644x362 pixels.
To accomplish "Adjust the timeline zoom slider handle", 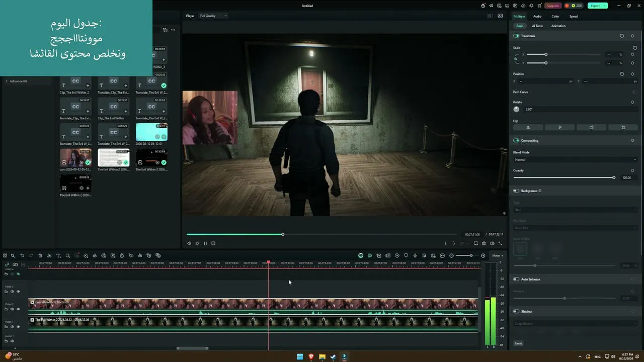I will click(x=471, y=256).
